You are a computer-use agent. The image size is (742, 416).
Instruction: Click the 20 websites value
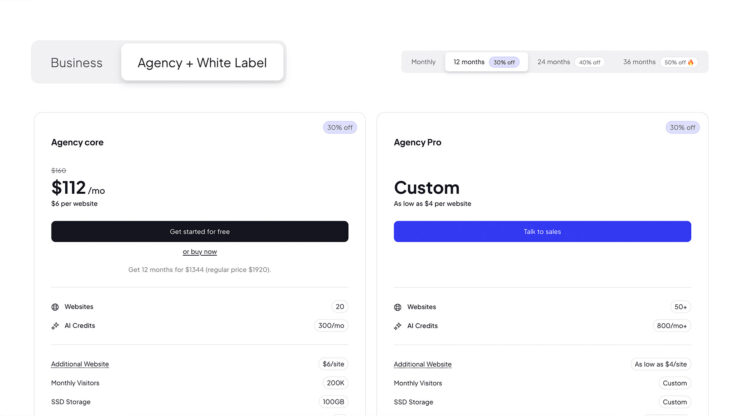(340, 307)
